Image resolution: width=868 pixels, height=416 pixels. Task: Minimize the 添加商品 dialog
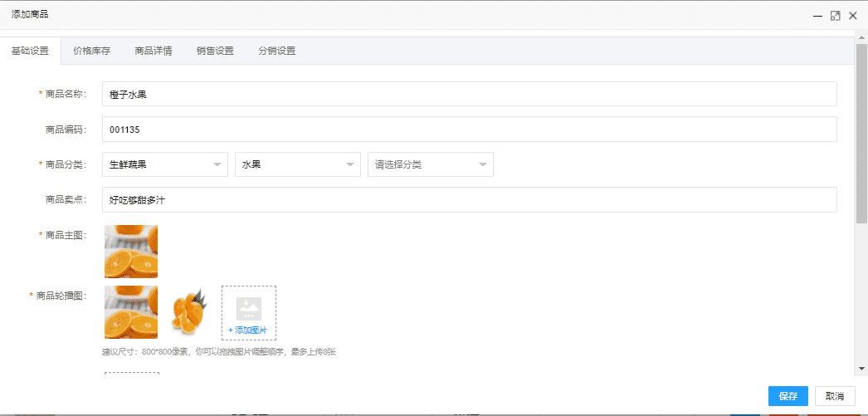coord(817,16)
